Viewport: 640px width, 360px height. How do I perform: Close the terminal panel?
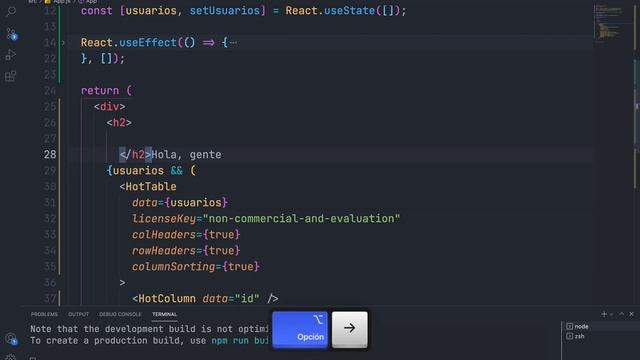coord(631,314)
